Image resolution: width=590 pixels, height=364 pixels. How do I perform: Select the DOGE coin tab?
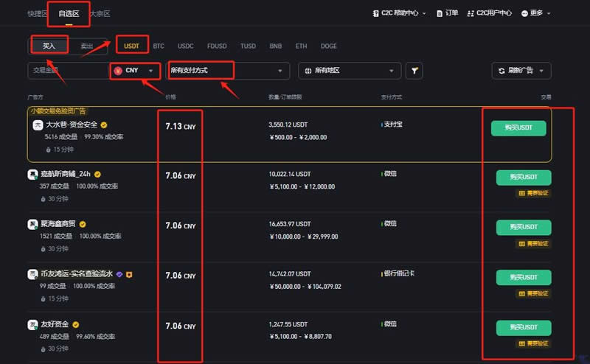point(328,46)
